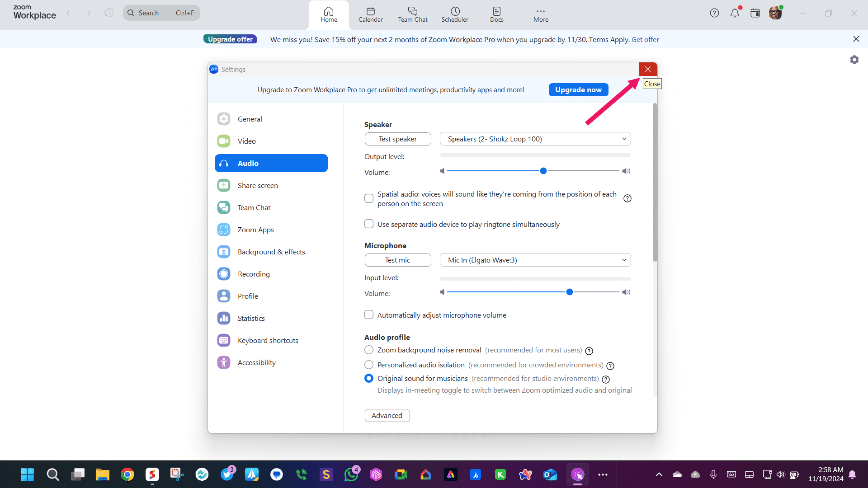Open WhatsApp from taskbar

(351, 474)
